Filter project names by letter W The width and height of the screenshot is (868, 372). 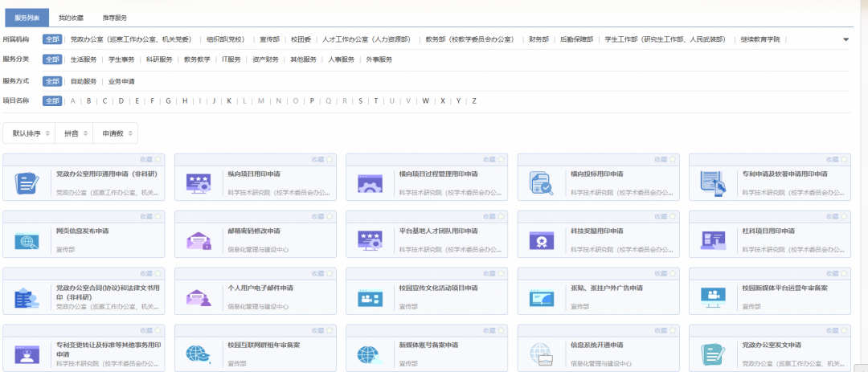pos(426,101)
